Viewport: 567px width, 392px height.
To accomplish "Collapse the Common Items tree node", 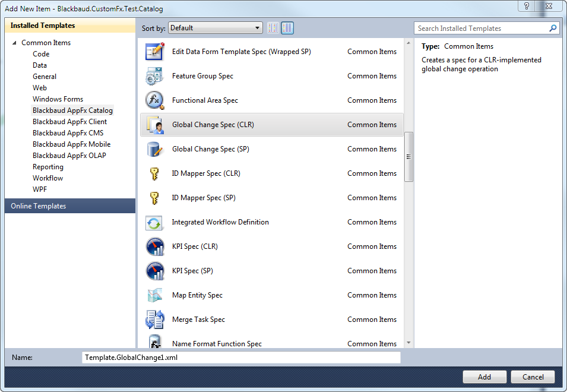I will click(14, 43).
